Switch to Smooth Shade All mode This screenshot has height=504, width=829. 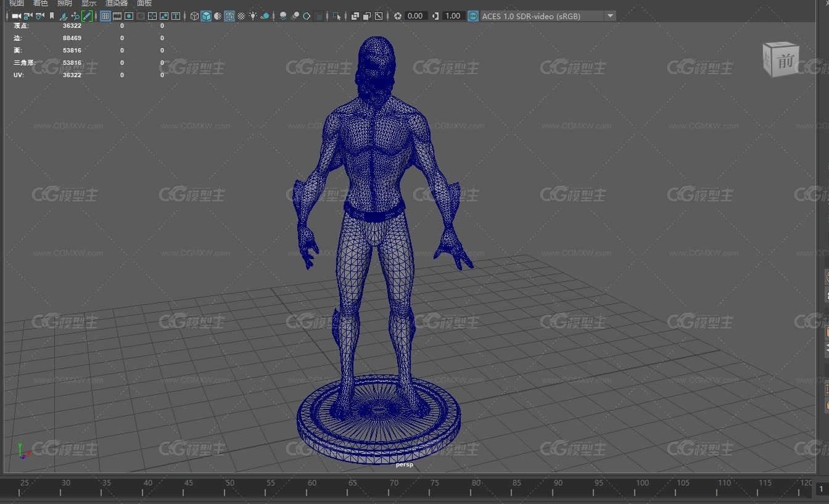pos(206,16)
